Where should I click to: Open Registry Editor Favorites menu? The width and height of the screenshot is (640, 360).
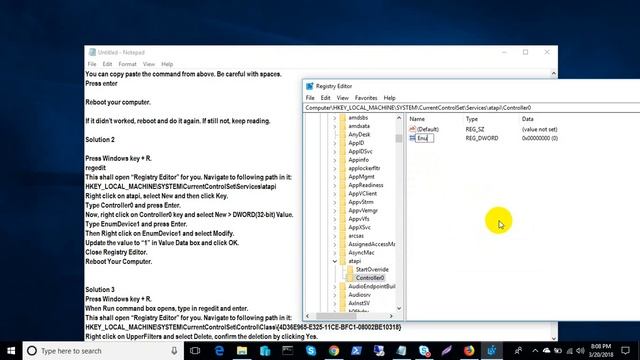366,98
